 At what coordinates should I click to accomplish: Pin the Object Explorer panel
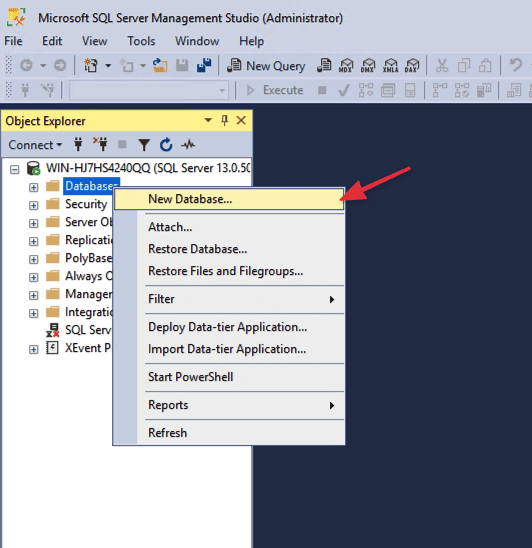pyautogui.click(x=225, y=121)
